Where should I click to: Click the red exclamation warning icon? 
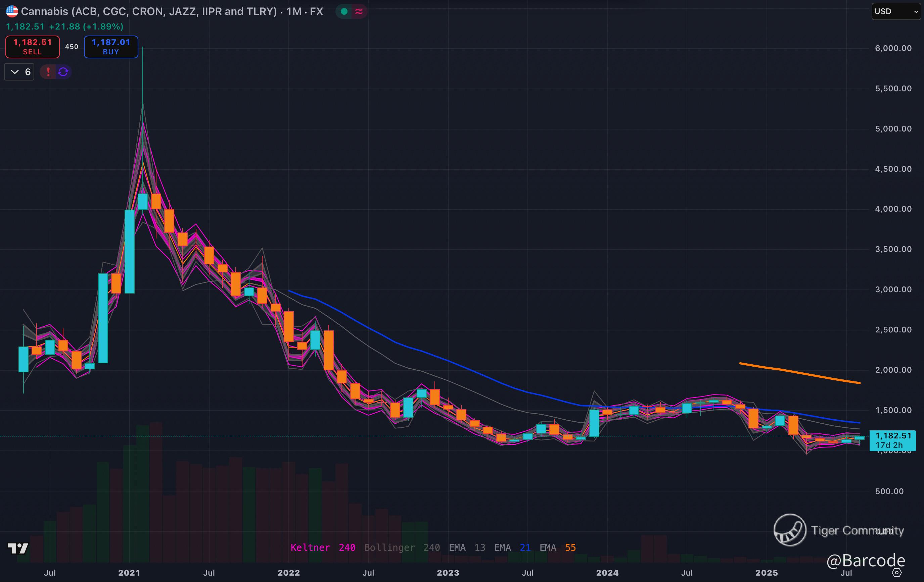pos(48,72)
